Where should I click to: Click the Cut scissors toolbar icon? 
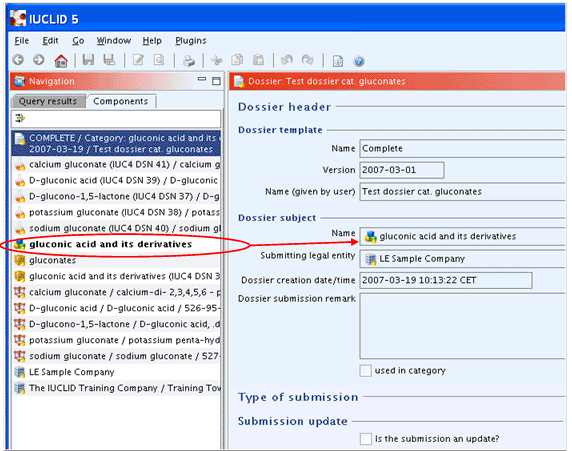coord(217,60)
